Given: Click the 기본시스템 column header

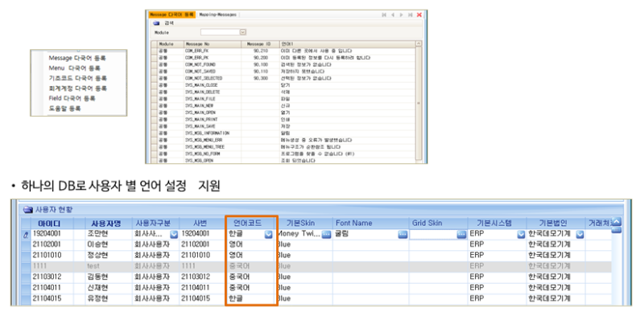Looking at the screenshot, I should [x=497, y=224].
